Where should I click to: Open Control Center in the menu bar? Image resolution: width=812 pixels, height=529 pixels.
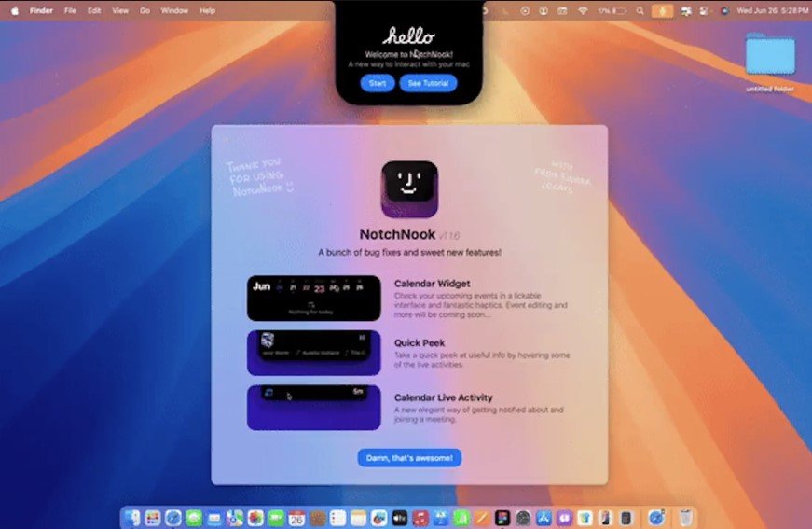click(704, 10)
